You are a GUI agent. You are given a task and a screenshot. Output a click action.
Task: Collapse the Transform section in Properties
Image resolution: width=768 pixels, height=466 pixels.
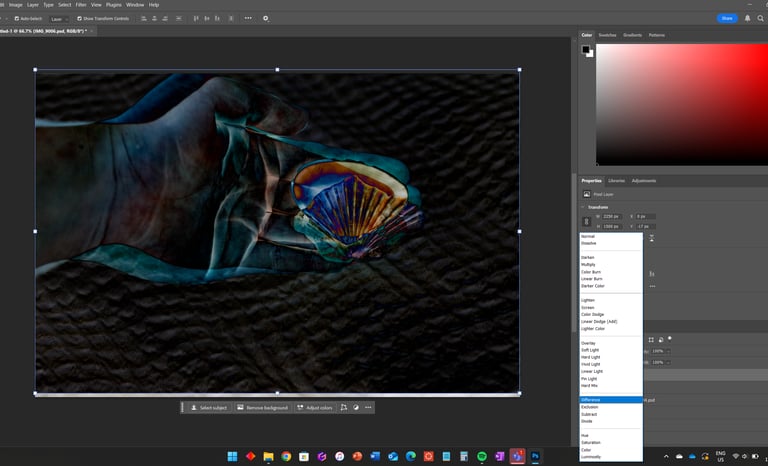pos(584,207)
